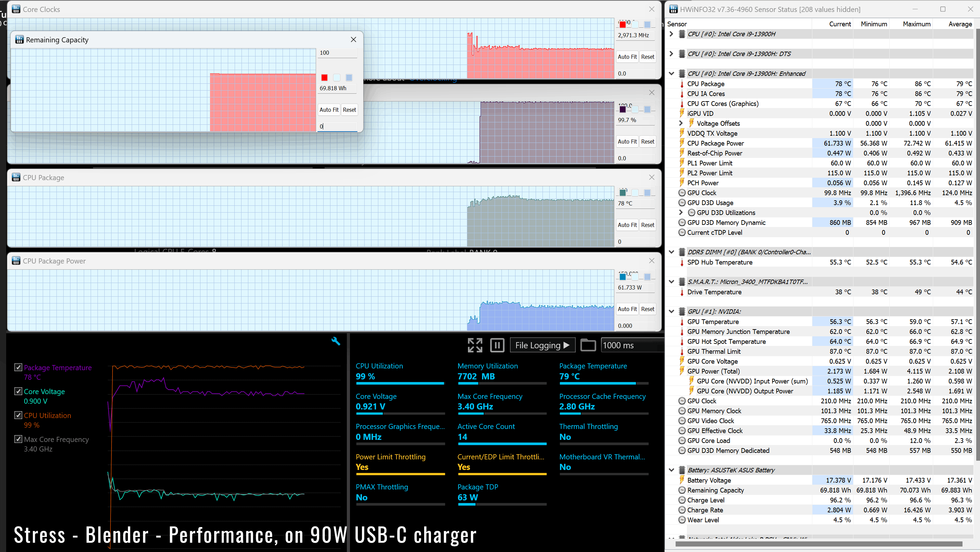980x552 pixels.
Task: Click the Charge Rate circle icon
Action: coord(682,510)
